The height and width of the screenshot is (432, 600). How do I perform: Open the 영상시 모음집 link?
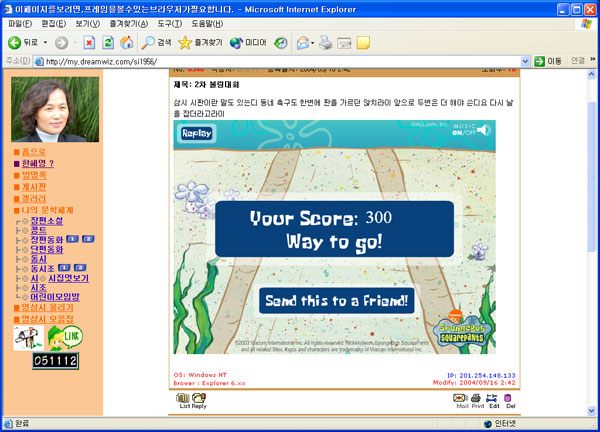pos(47,319)
